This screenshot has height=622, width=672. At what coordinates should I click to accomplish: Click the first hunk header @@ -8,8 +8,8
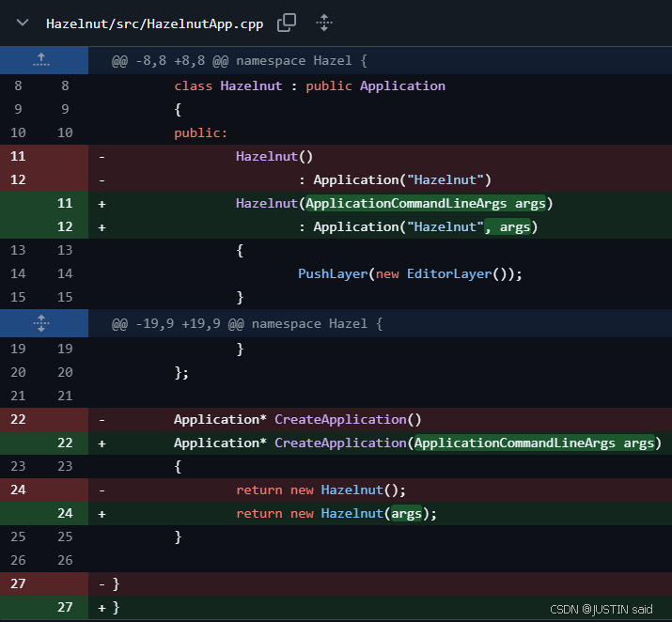tap(240, 61)
